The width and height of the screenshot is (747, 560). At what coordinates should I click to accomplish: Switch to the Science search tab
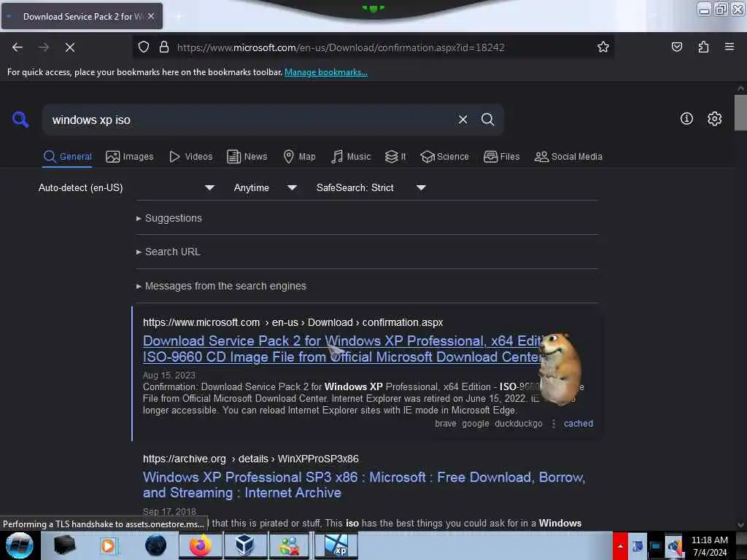[x=444, y=156]
